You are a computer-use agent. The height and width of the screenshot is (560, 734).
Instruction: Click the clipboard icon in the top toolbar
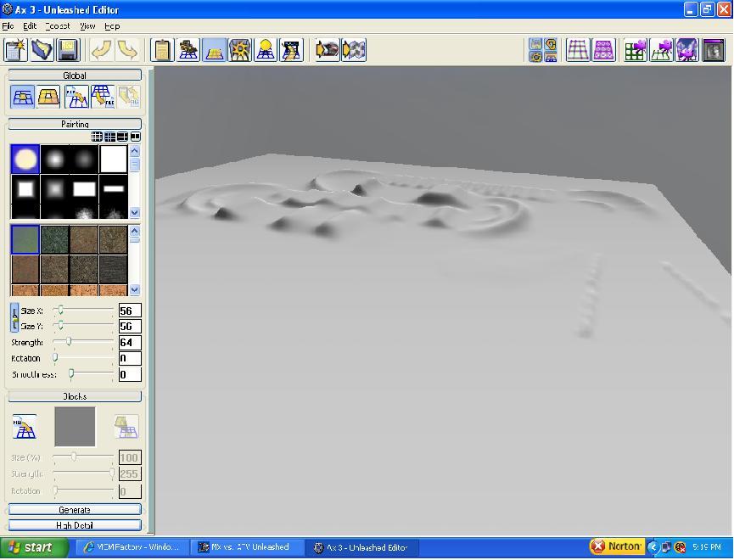tap(162, 50)
